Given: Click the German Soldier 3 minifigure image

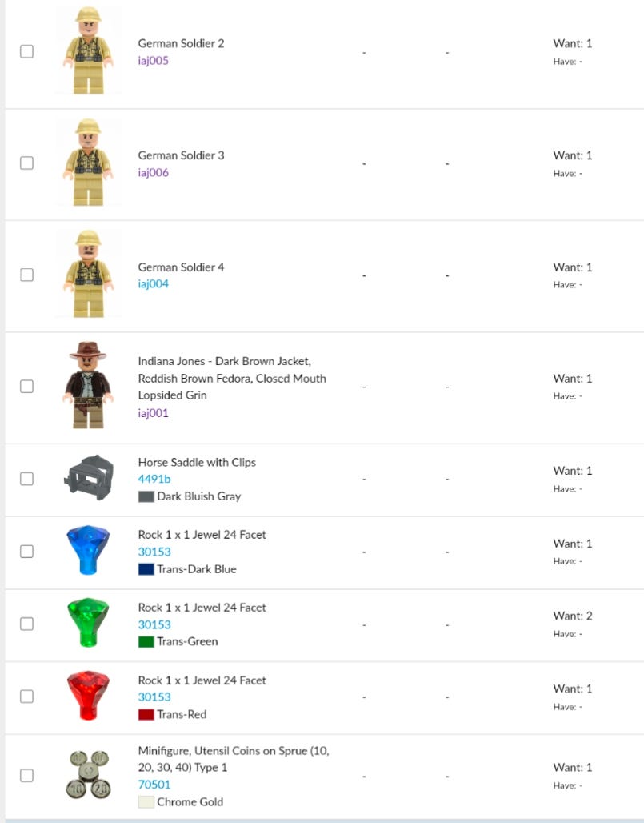Looking at the screenshot, I should pyautogui.click(x=88, y=163).
